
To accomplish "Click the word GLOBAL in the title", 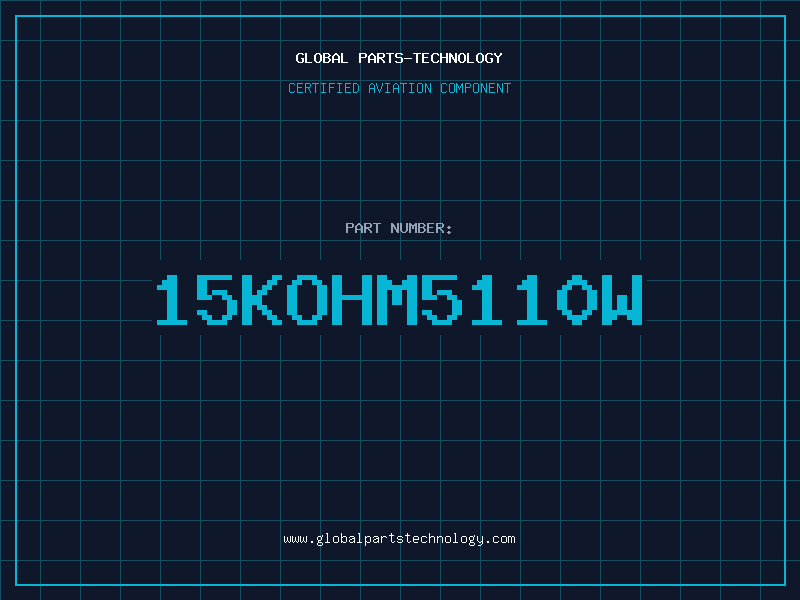I will [x=322, y=58].
